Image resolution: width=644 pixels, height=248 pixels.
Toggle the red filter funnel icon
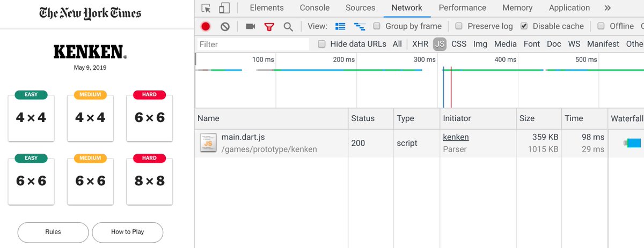(x=269, y=26)
